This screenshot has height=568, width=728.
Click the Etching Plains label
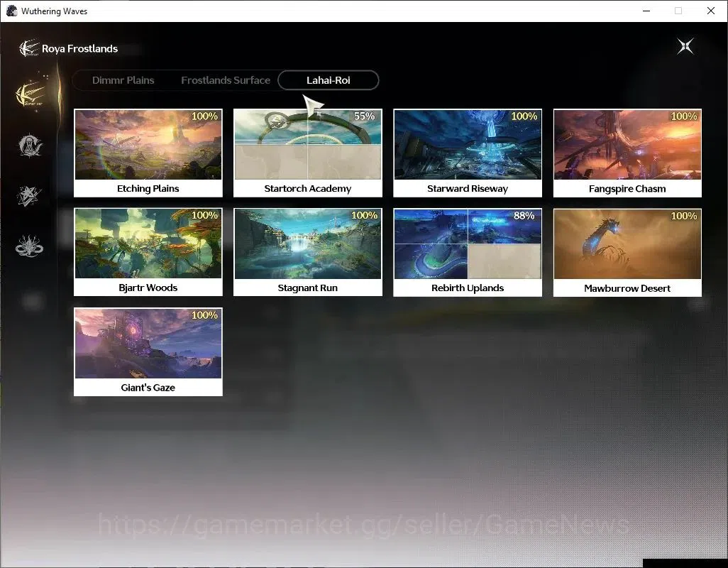pyautogui.click(x=148, y=189)
